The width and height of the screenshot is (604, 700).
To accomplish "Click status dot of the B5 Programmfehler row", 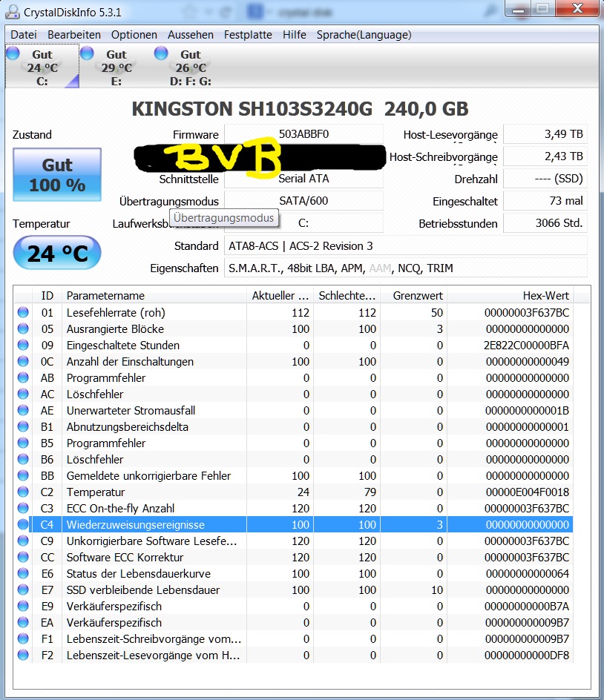I will click(23, 443).
